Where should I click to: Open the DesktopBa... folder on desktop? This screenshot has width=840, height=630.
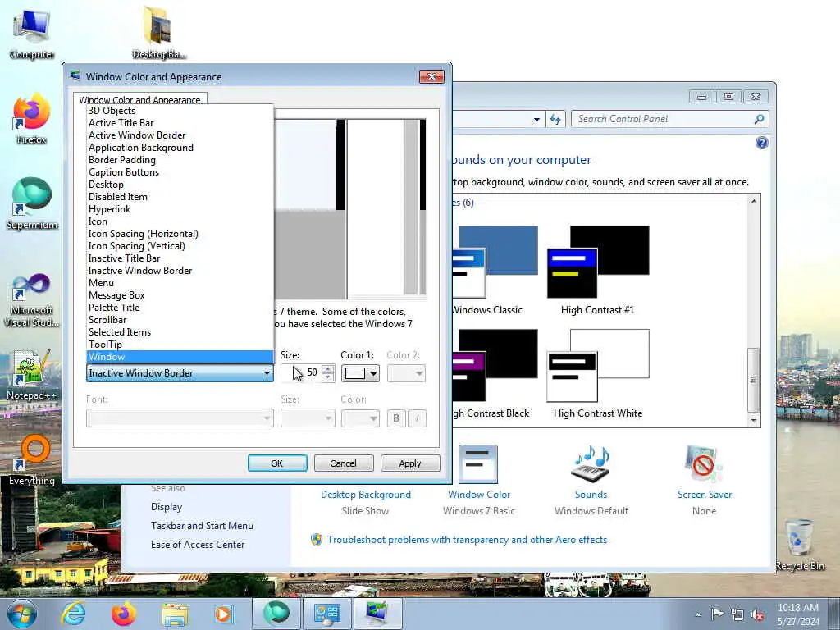coord(158,33)
